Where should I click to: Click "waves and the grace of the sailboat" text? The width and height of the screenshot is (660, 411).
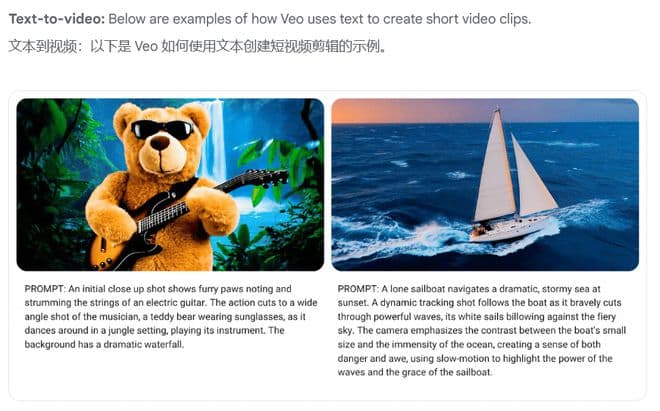click(414, 372)
